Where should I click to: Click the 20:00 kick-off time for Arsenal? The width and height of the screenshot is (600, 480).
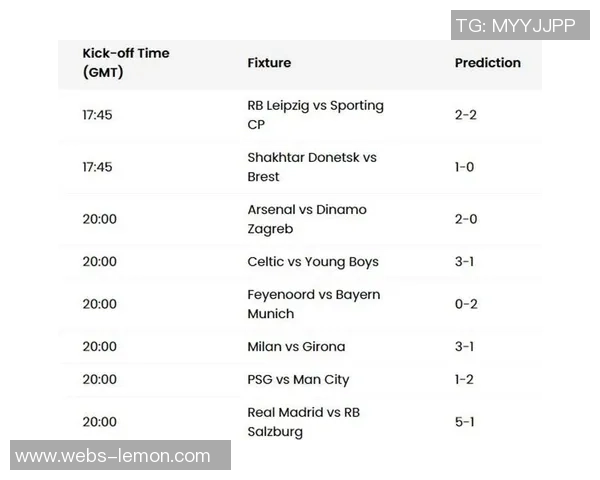[x=99, y=219]
